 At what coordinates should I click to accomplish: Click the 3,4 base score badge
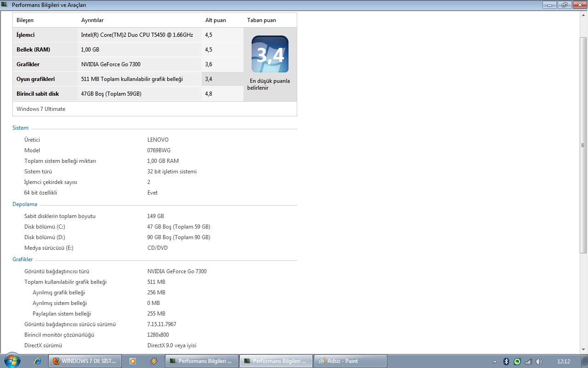click(270, 54)
